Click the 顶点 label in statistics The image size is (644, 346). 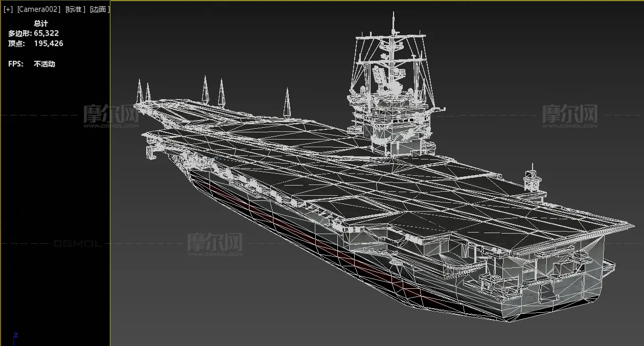click(15, 43)
